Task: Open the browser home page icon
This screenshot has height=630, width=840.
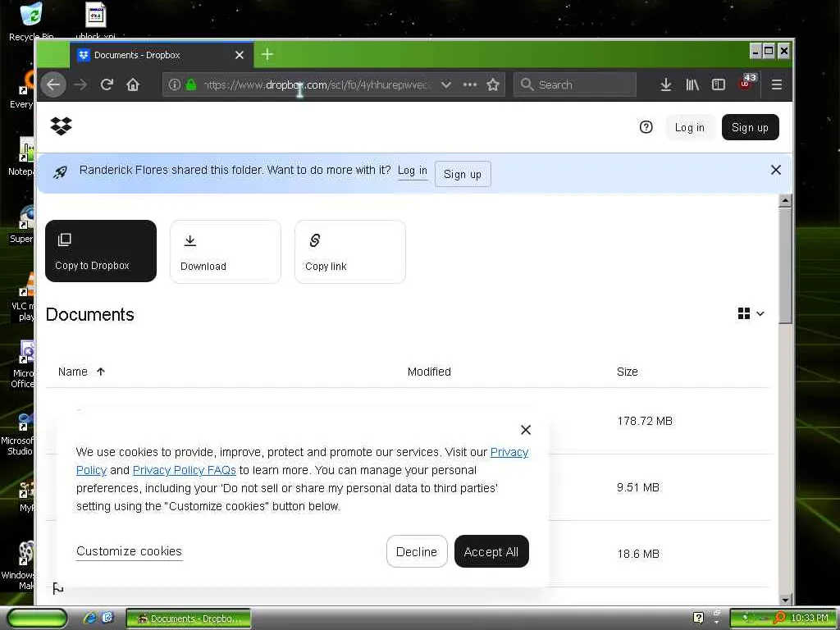Action: click(133, 84)
